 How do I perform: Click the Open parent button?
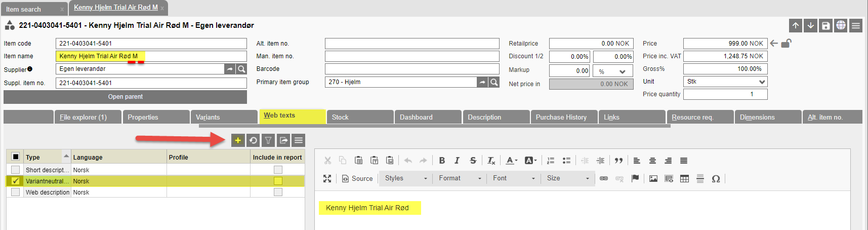coord(126,97)
